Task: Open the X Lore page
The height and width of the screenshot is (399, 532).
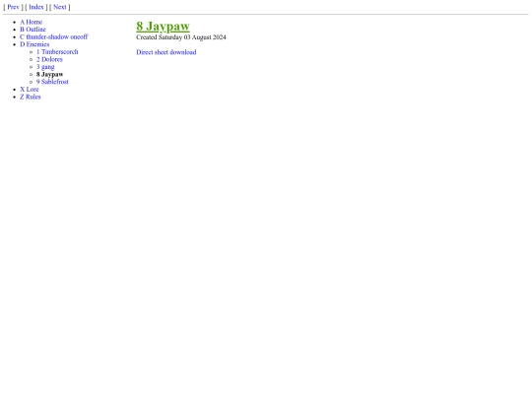Action: click(30, 90)
